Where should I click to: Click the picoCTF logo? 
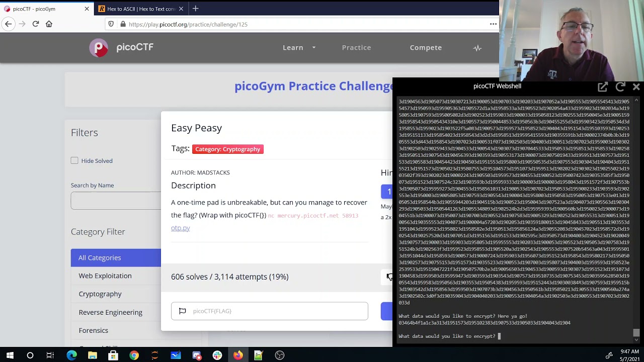[121, 47]
